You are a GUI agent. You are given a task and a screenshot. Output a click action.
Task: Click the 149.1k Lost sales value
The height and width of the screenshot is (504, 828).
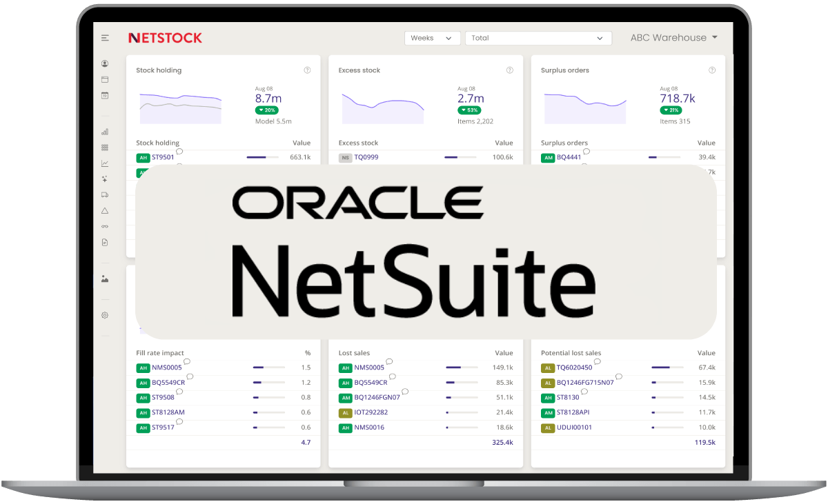[503, 368]
